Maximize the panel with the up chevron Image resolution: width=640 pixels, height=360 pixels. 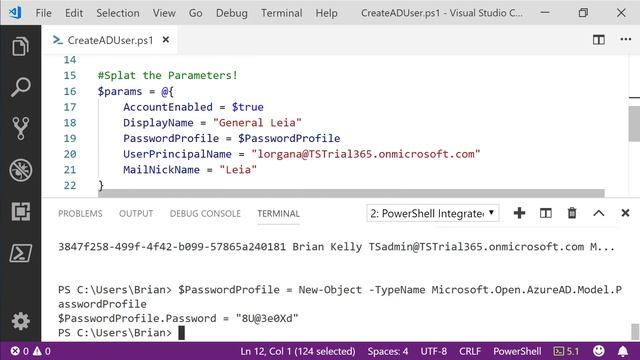point(599,213)
